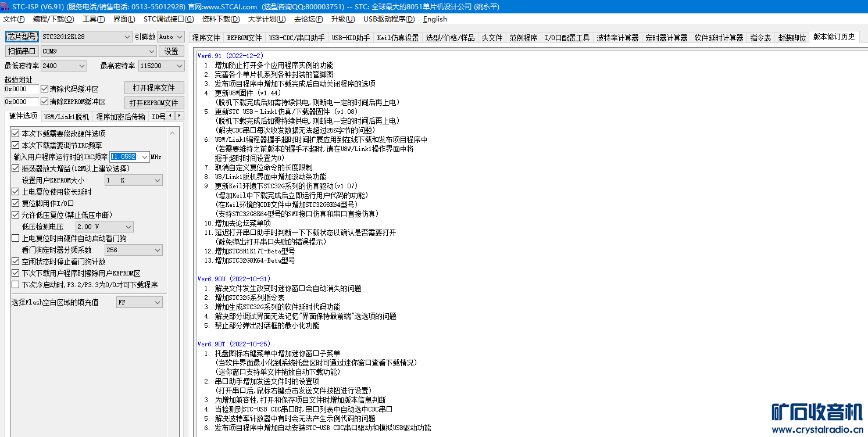
Task: Open the 去论坛(F) menu
Action: (309, 19)
